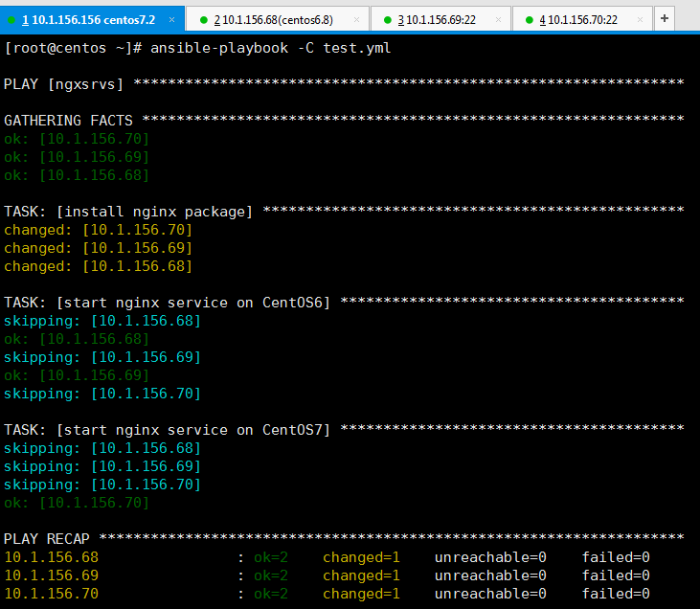This screenshot has width=700, height=609.
Task: Click host 10.1.156.70 in PLAY RECAP
Action: point(52,594)
